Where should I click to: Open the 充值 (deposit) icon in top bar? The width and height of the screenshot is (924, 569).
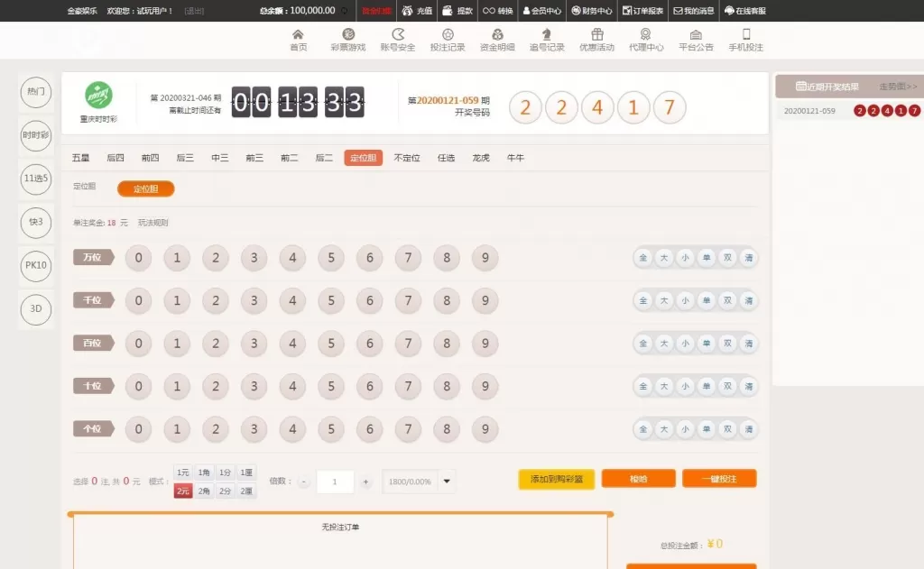coord(416,12)
